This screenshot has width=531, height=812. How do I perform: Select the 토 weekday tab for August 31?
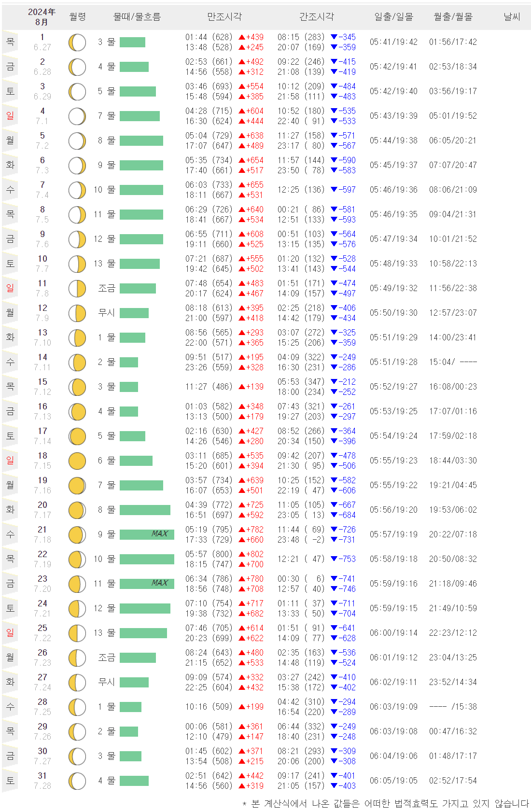10,781
